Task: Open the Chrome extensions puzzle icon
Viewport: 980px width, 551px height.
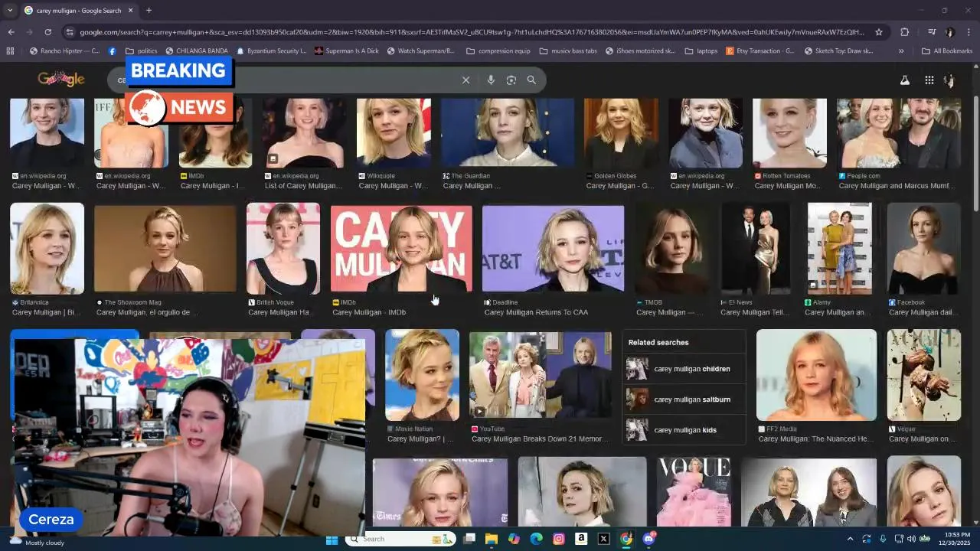Action: click(905, 32)
